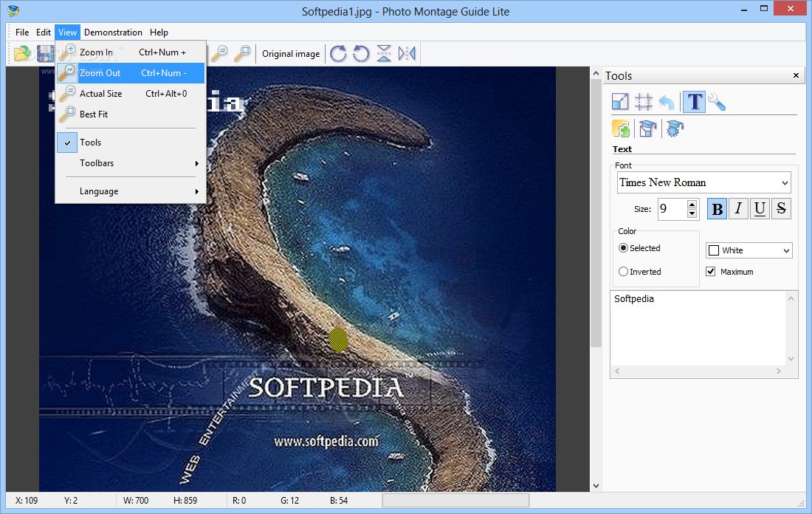Click the yellow marker on the image
812x514 pixels.
pos(339,340)
